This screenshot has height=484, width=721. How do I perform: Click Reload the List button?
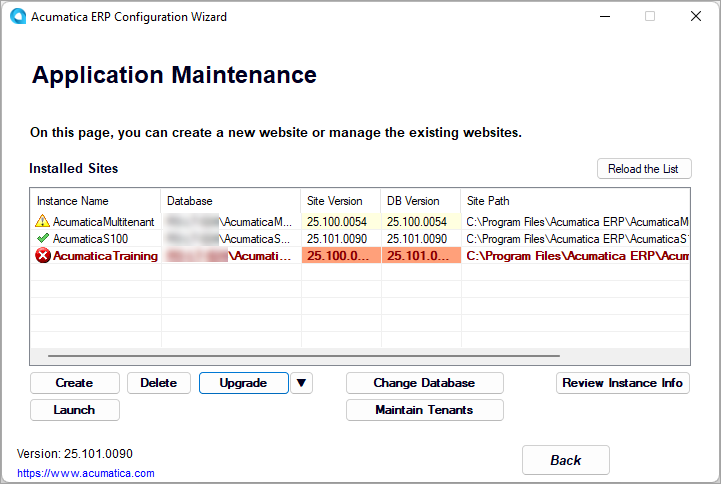click(x=644, y=169)
